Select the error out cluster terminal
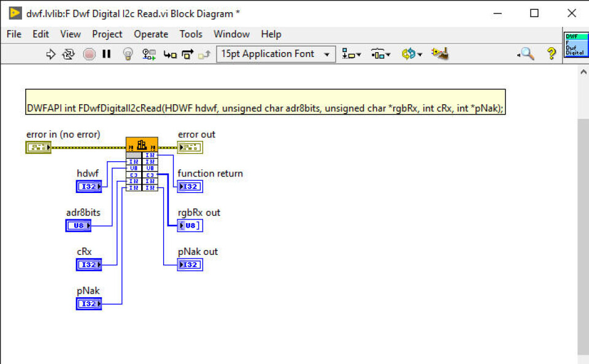 pyautogui.click(x=190, y=148)
